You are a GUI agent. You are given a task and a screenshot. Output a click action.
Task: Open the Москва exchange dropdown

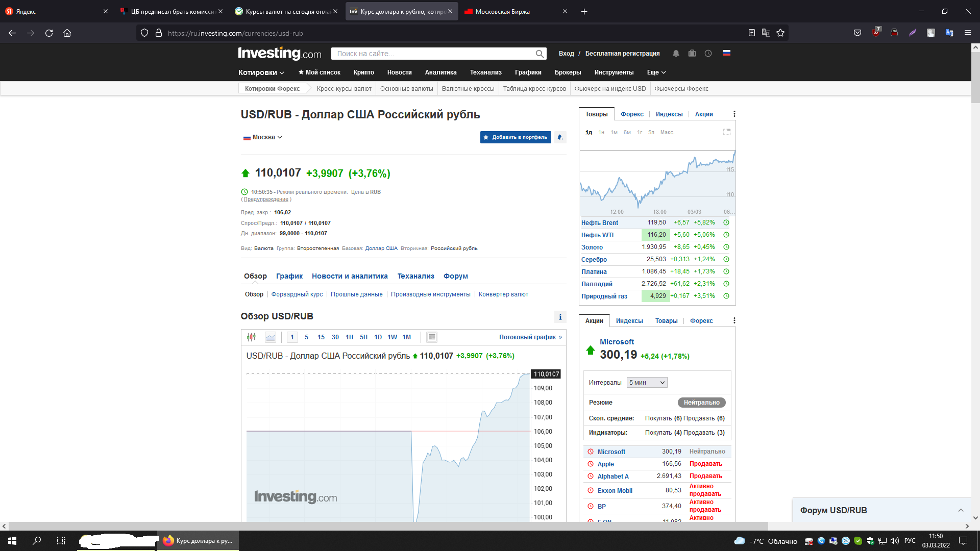(x=263, y=137)
